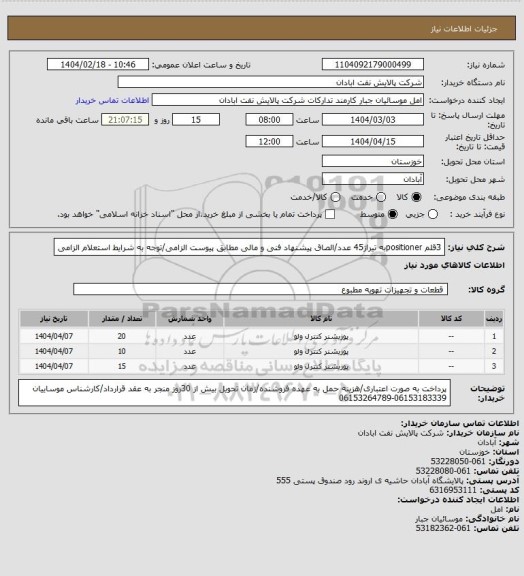This screenshot has height=576, width=524.
Task: Click the requester phone 53182362-061
Action: (x=443, y=528)
